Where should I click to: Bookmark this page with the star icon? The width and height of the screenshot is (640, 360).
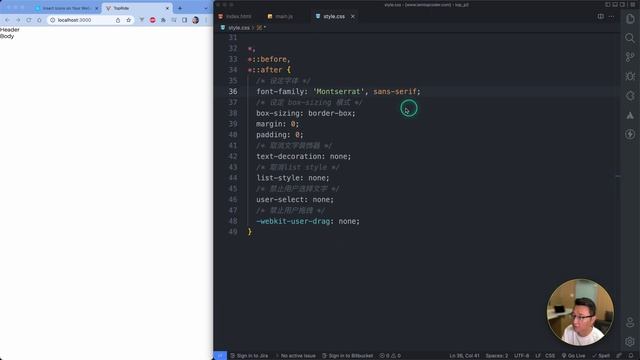click(x=129, y=20)
